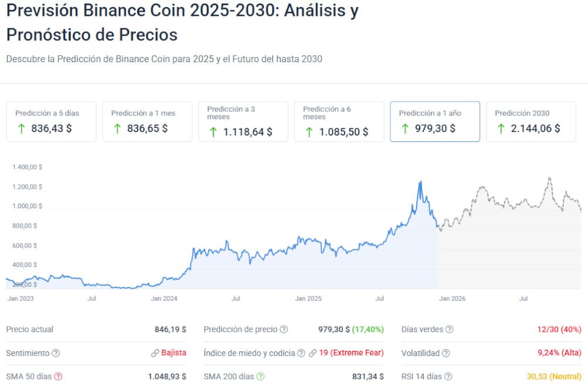Click the chain icon beside Bajista
The image size is (588, 386).
coord(155,353)
